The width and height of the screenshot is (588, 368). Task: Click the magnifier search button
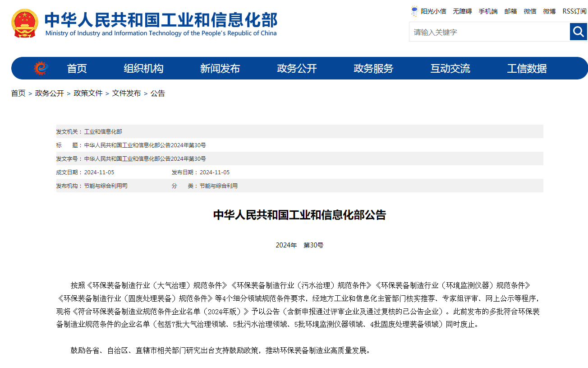pyautogui.click(x=579, y=32)
